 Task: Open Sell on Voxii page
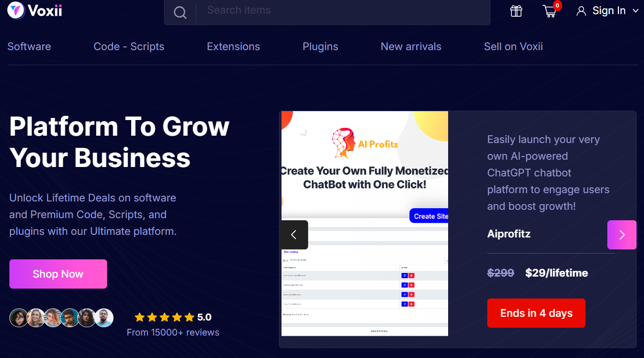[513, 46]
